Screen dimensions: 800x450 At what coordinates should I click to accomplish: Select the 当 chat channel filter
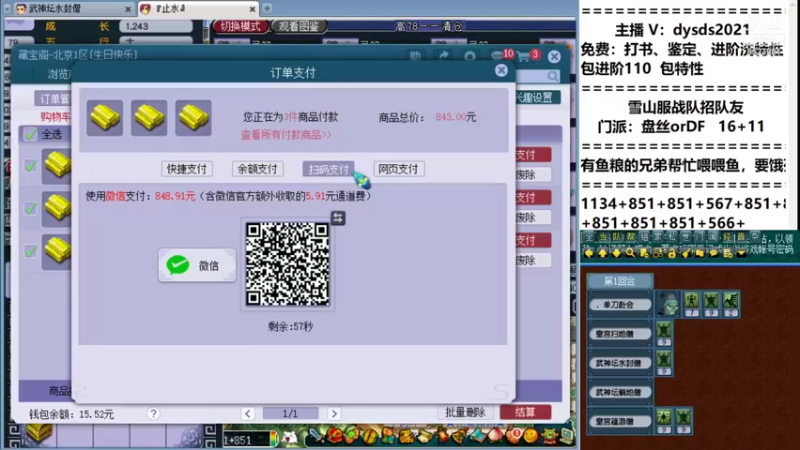point(603,237)
